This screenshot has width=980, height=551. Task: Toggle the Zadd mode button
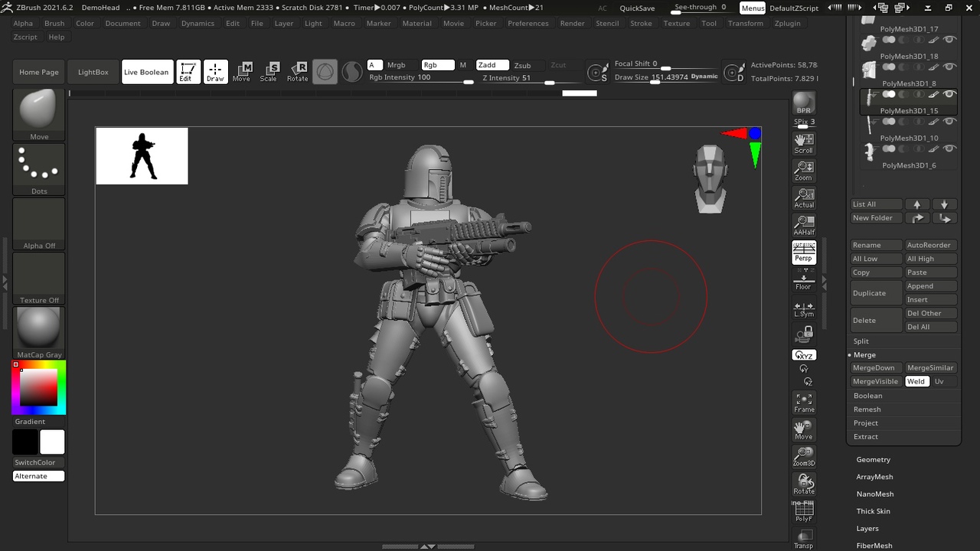click(x=492, y=65)
